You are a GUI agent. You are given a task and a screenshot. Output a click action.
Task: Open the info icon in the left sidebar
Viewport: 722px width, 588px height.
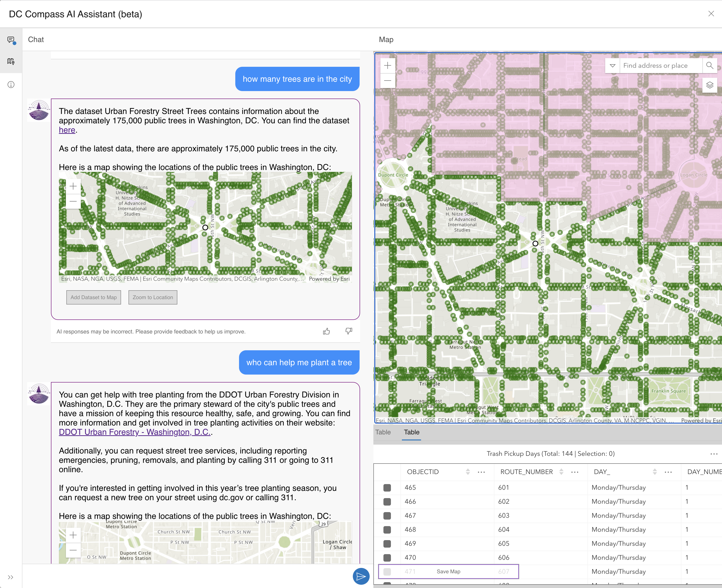click(11, 84)
